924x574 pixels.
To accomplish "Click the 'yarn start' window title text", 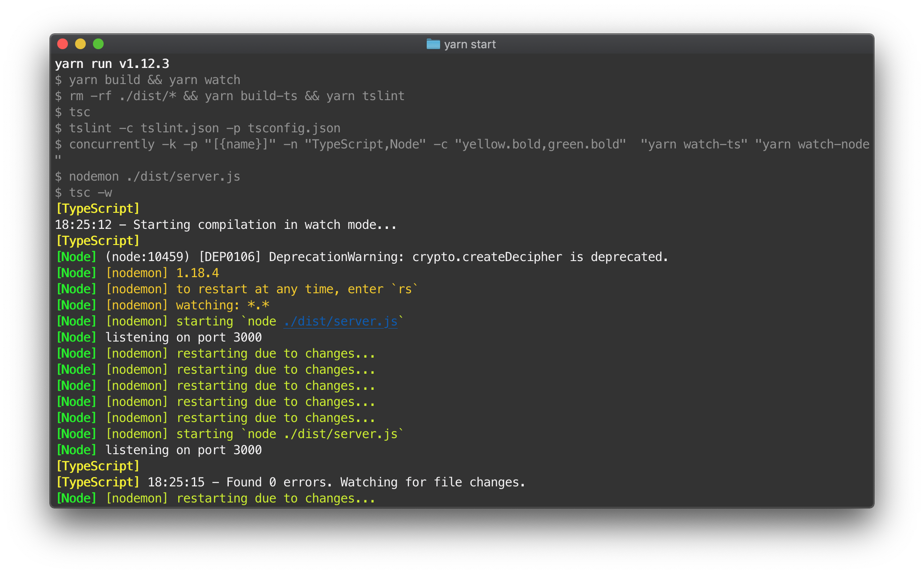I will coord(470,44).
